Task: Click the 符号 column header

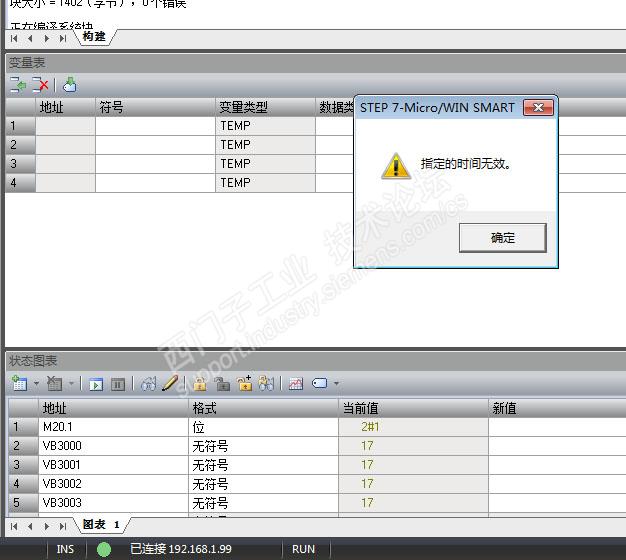Action: (x=155, y=107)
